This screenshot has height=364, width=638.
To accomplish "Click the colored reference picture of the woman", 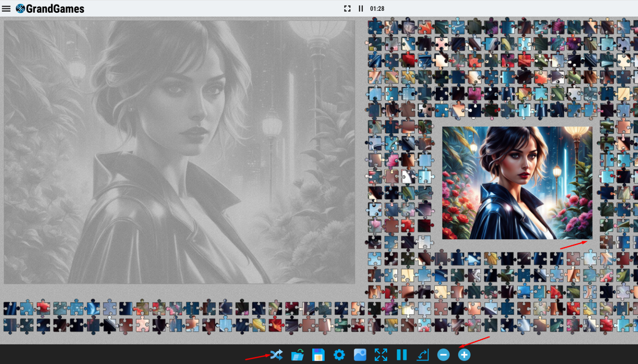I will point(517,183).
